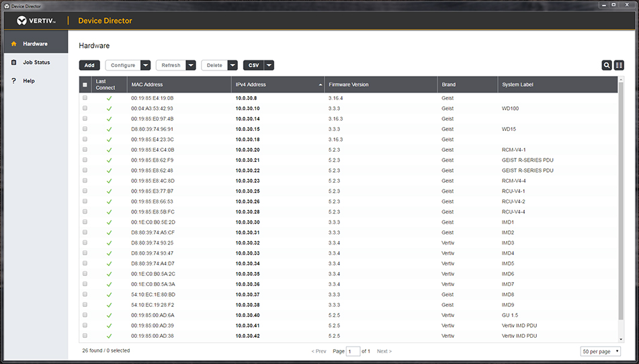Click the page number input field

(353, 351)
